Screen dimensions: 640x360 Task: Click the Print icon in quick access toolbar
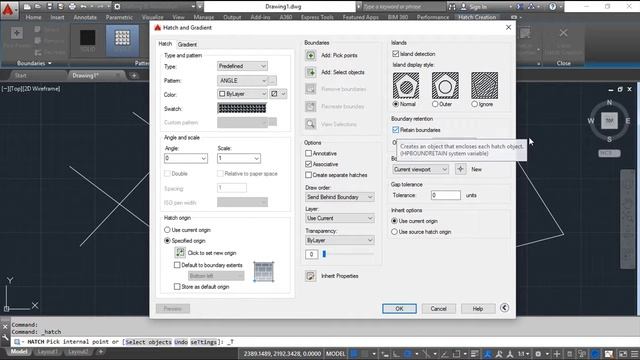[72, 7]
